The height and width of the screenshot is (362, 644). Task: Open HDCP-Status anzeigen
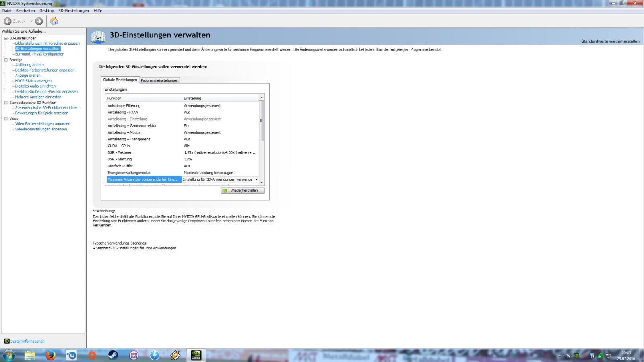(33, 81)
